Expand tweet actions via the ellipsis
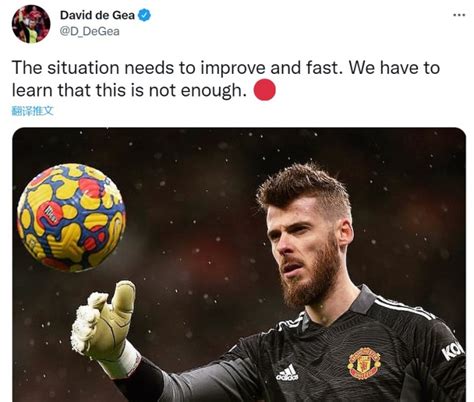Image resolution: width=474 pixels, height=402 pixels. (x=459, y=15)
